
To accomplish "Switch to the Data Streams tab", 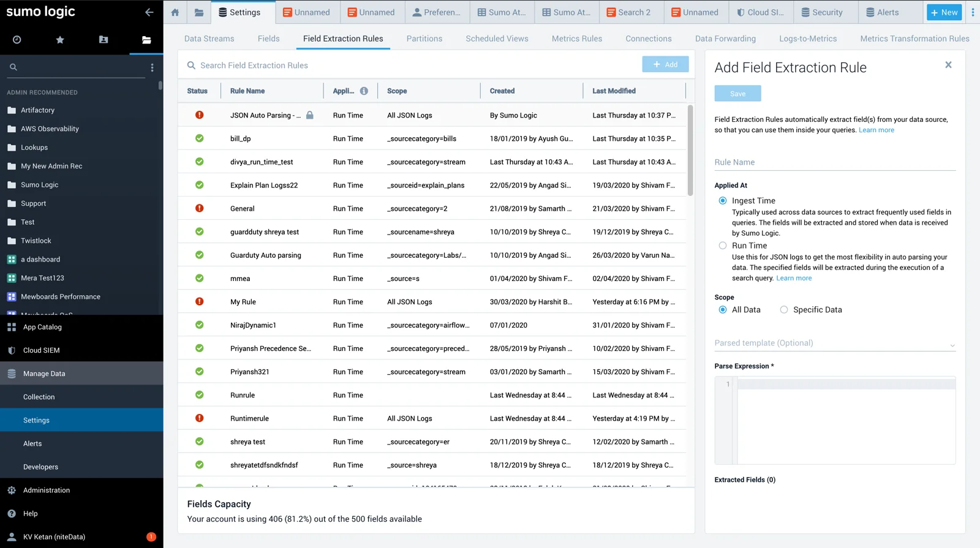I will [x=209, y=39].
